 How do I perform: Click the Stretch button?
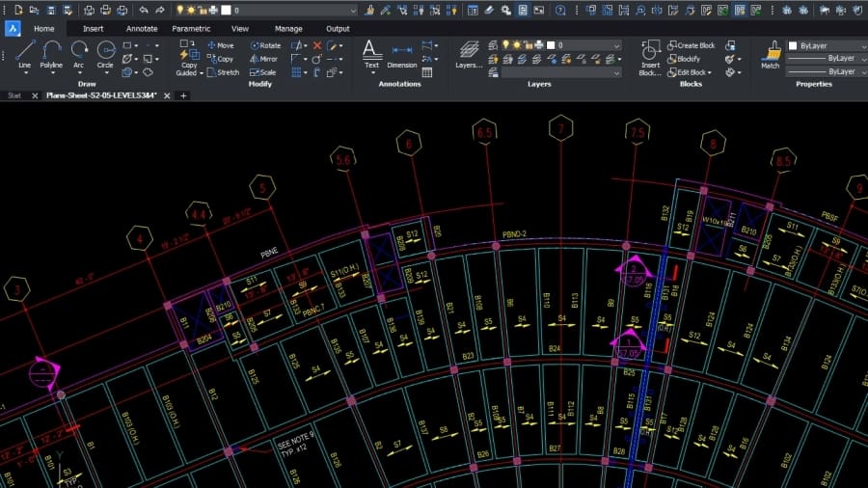pyautogui.click(x=223, y=72)
